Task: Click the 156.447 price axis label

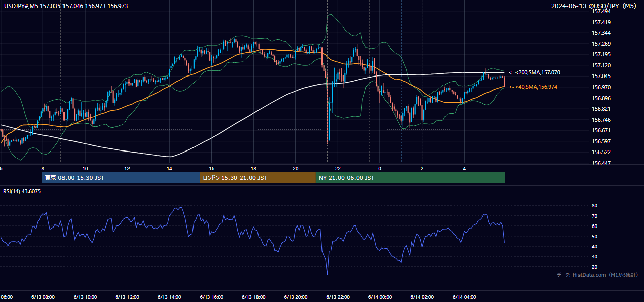Action: [x=602, y=163]
